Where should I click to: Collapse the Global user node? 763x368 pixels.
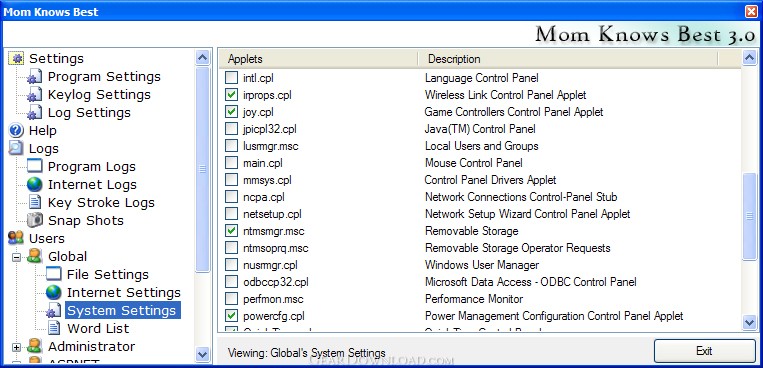17,257
